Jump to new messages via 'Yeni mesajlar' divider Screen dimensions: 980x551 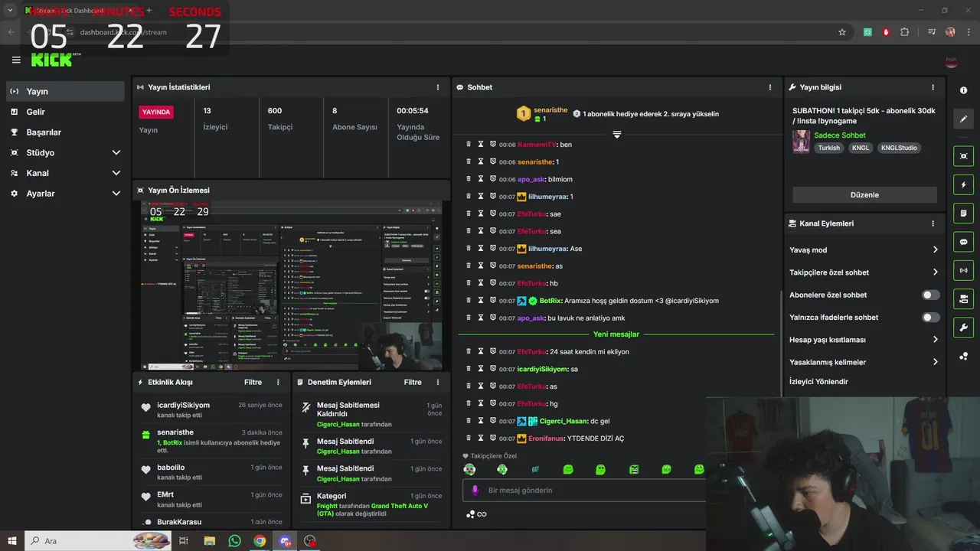[x=616, y=334]
